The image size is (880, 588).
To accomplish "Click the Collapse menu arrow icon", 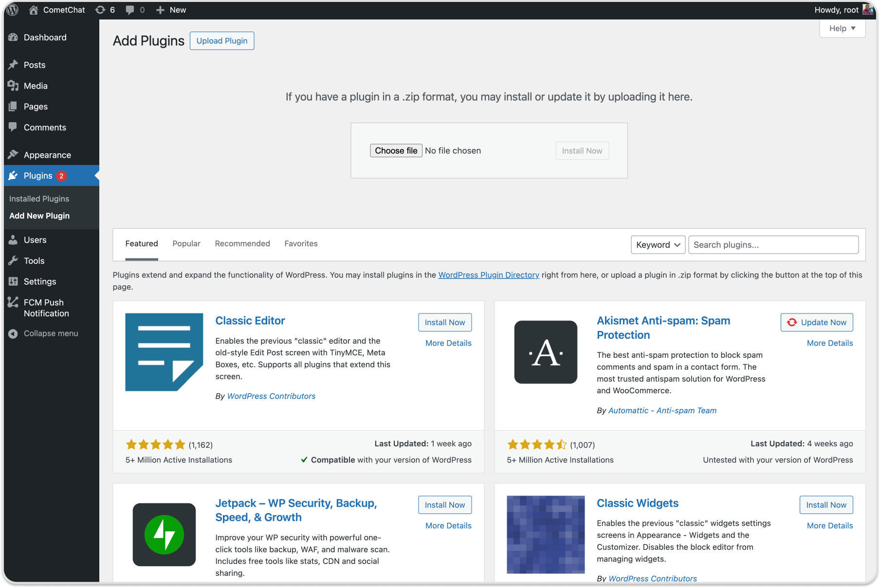I will click(13, 333).
